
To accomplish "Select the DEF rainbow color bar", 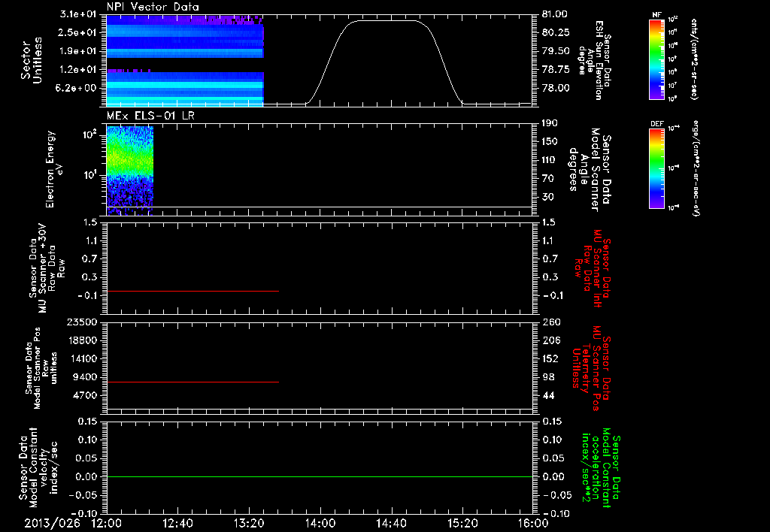I will [x=656, y=168].
